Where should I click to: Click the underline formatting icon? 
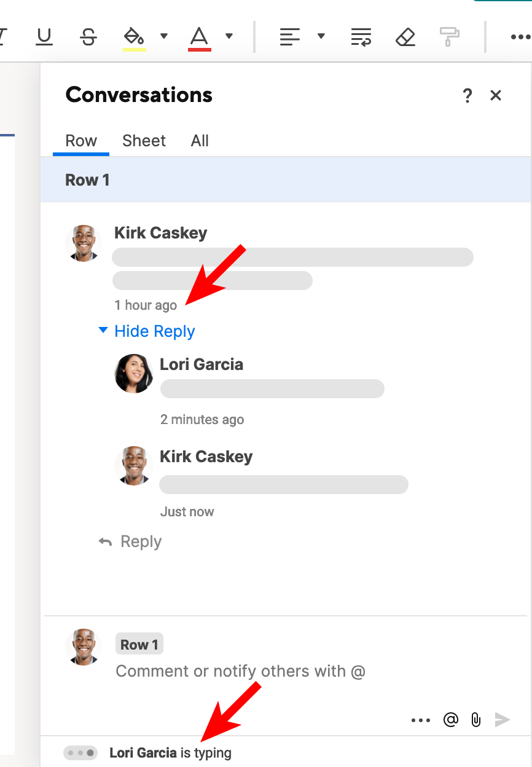44,36
